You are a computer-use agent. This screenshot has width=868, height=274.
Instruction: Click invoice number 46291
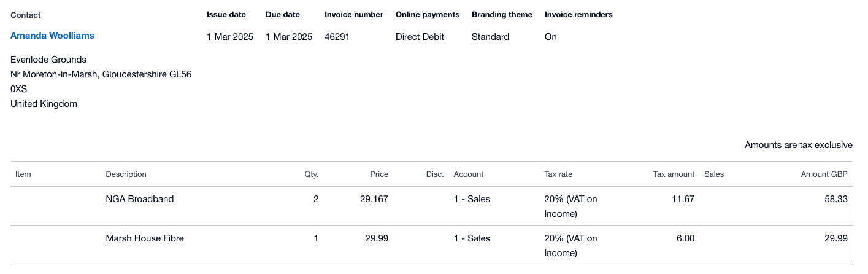coord(337,37)
